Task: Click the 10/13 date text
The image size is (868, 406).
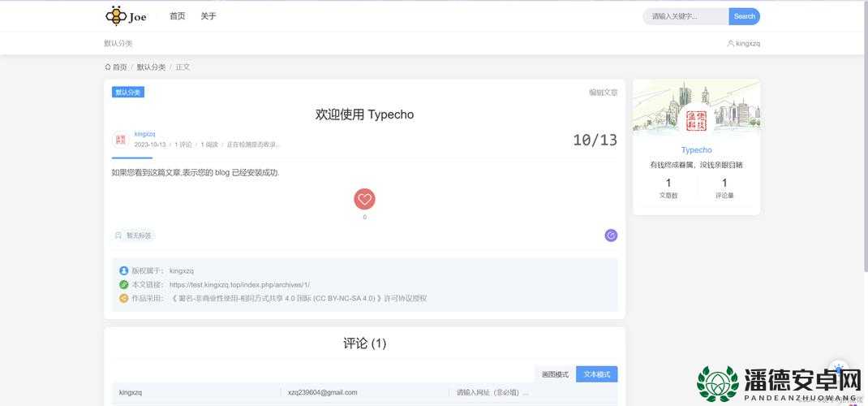Action: pos(595,140)
